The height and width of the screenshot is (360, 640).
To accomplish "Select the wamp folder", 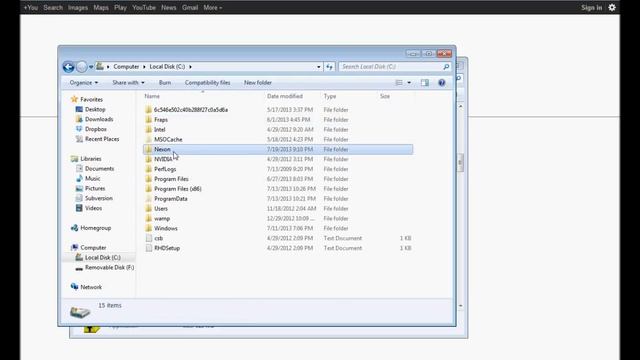I will click(162, 218).
